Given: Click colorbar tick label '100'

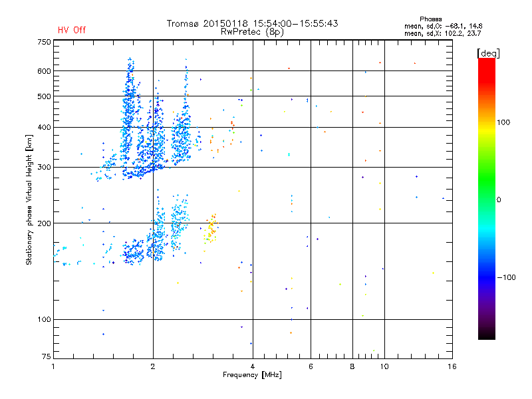Looking at the screenshot, I should click(503, 122).
